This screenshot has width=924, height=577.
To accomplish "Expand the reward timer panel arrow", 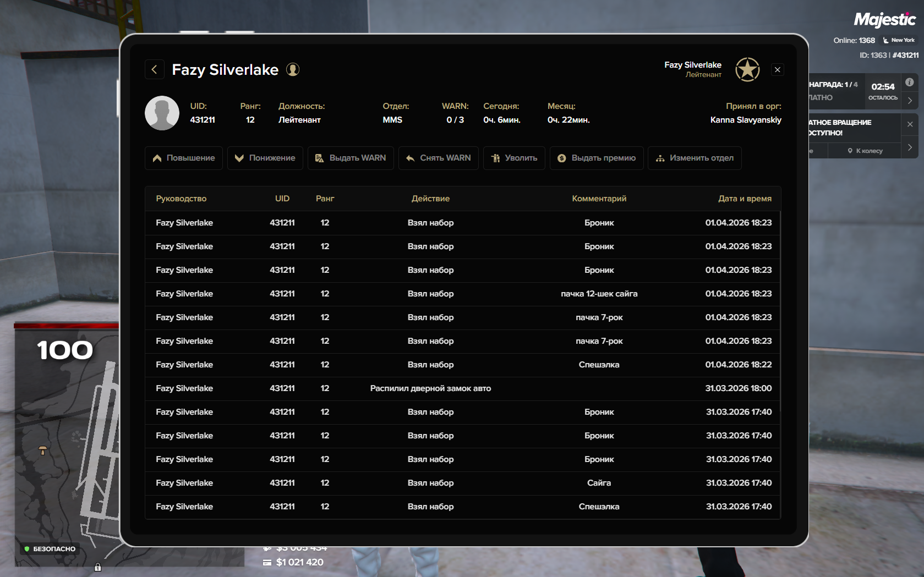I will [x=910, y=101].
